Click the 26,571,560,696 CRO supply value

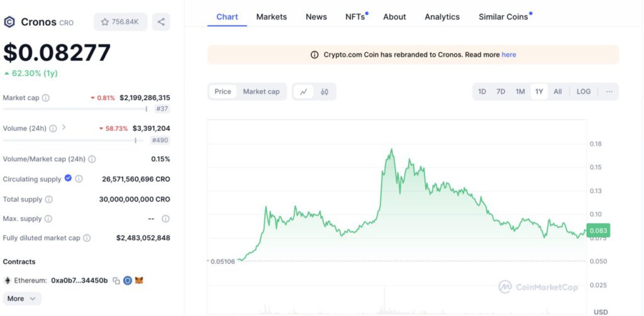[x=136, y=179]
